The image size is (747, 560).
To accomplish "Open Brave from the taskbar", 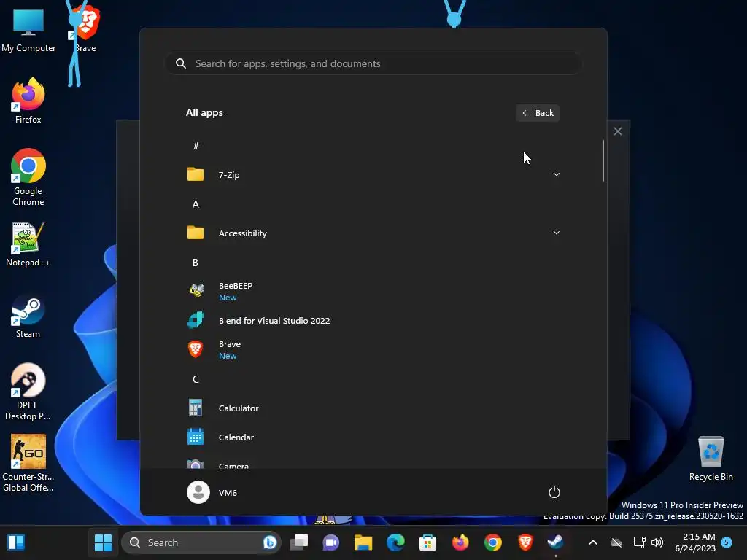I will click(x=525, y=542).
